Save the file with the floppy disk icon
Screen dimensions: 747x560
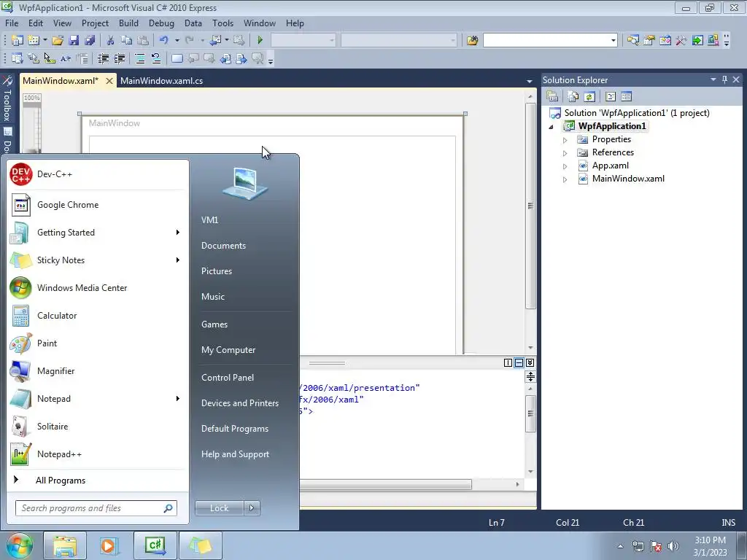pyautogui.click(x=74, y=41)
